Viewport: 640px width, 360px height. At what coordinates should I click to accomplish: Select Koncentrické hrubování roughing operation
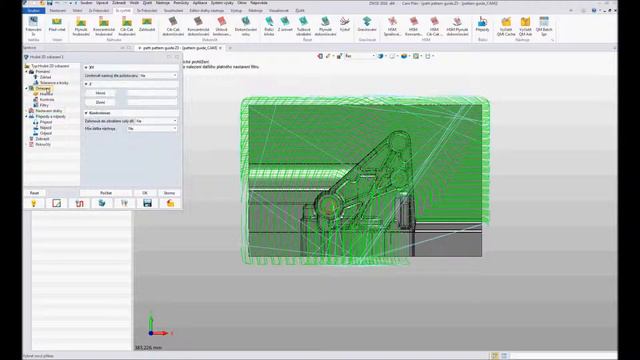tap(104, 27)
